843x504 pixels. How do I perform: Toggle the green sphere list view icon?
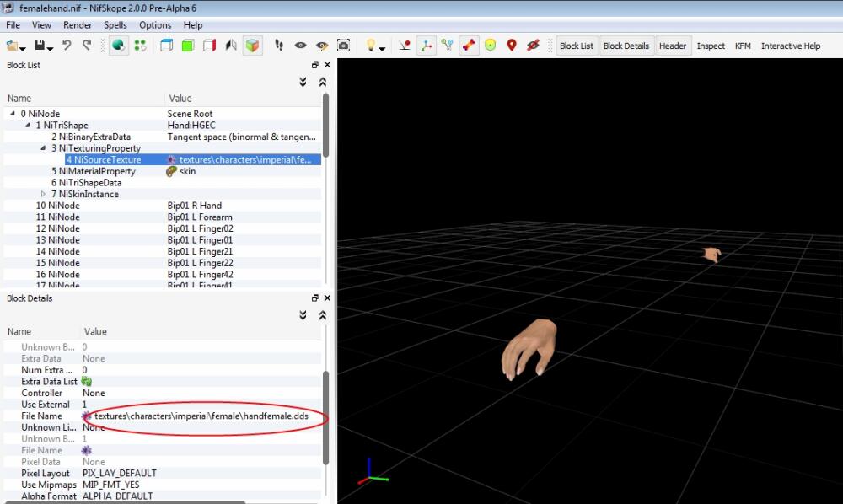tap(118, 46)
